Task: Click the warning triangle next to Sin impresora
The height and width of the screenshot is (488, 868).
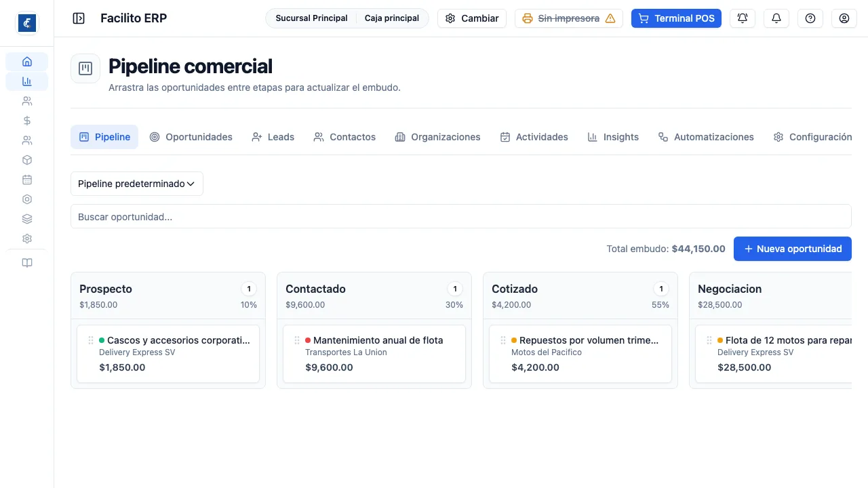Action: point(610,18)
